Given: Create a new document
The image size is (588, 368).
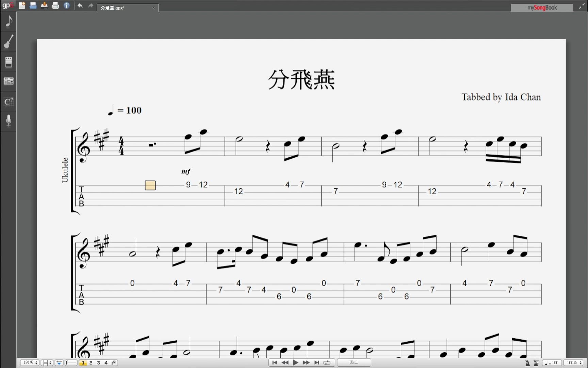Looking at the screenshot, I should pyautogui.click(x=22, y=5).
